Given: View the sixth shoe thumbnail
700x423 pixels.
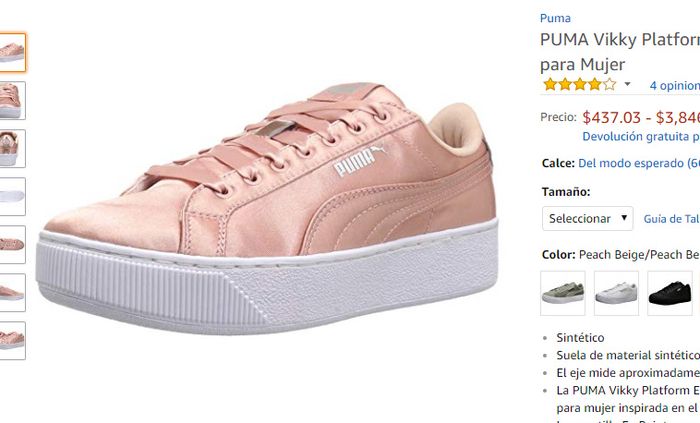Looking at the screenshot, I should coord(12,292).
